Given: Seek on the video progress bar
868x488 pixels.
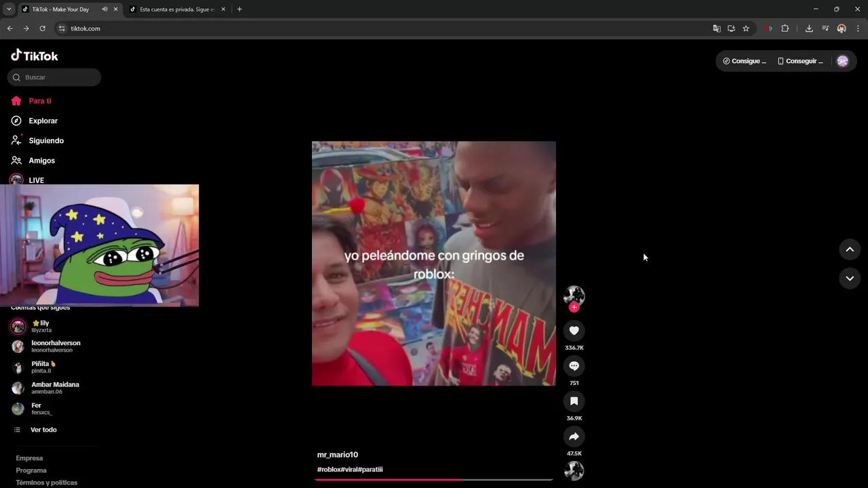Looking at the screenshot, I should 434,480.
